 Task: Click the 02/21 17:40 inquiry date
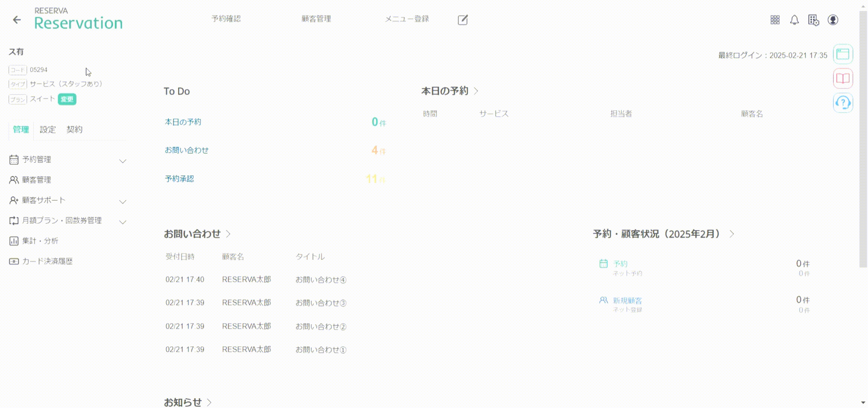point(185,280)
